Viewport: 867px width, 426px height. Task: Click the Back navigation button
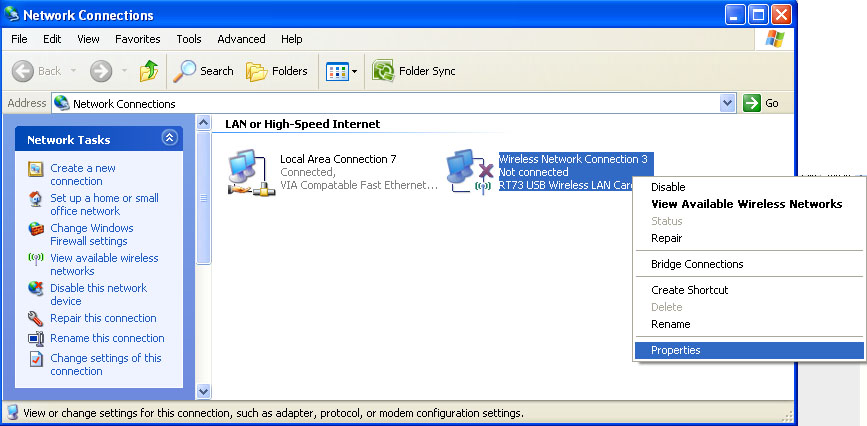[x=38, y=71]
